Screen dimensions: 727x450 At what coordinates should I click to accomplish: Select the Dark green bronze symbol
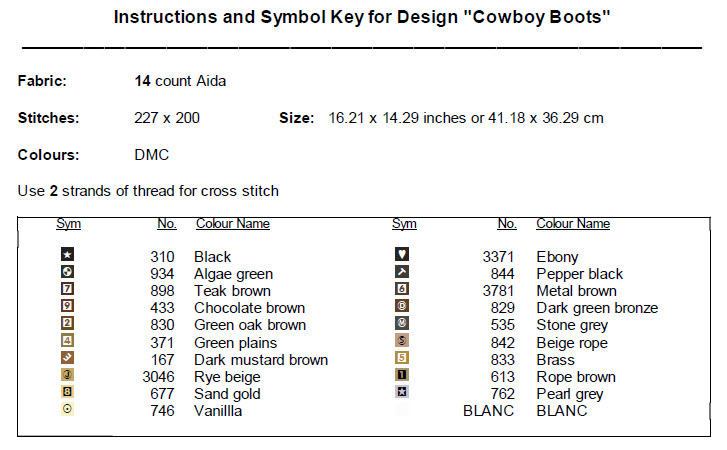pyautogui.click(x=403, y=307)
